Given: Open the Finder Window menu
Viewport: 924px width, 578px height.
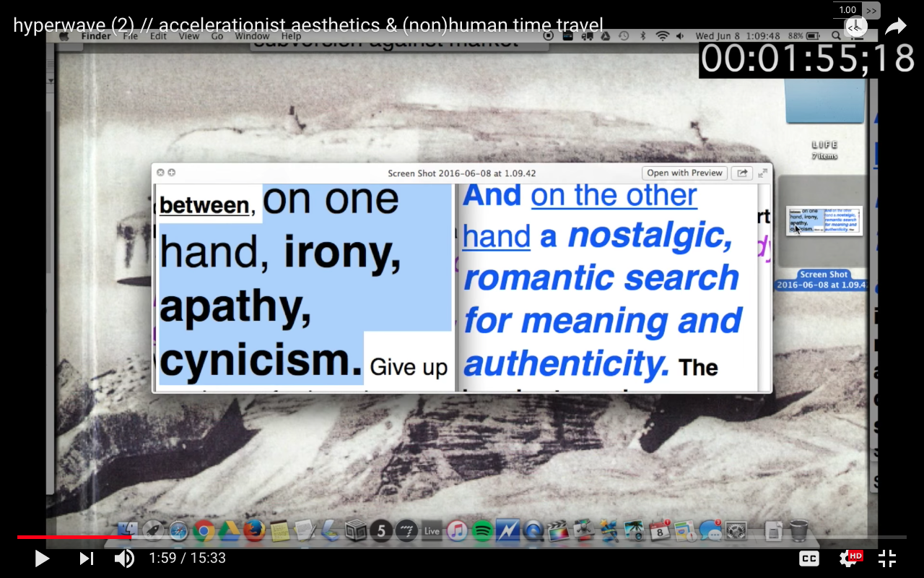Looking at the screenshot, I should (x=251, y=35).
